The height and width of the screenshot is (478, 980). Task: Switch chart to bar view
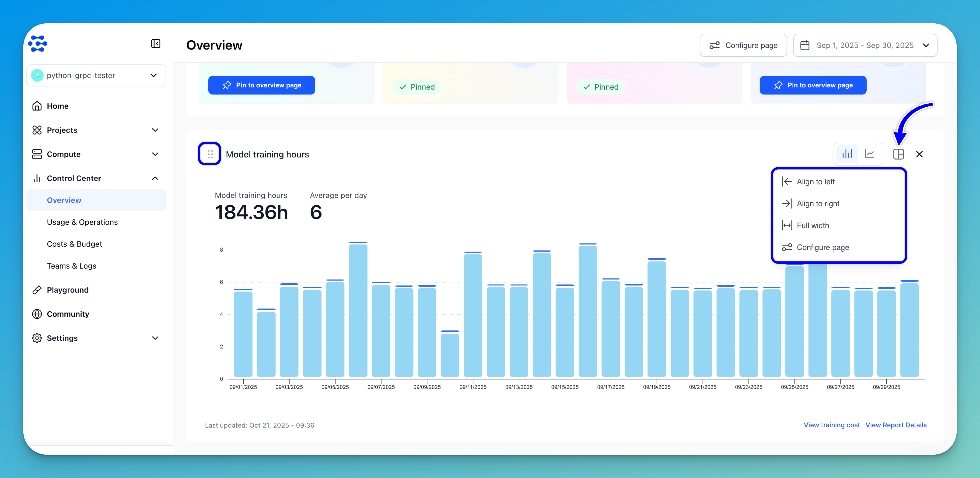point(847,154)
